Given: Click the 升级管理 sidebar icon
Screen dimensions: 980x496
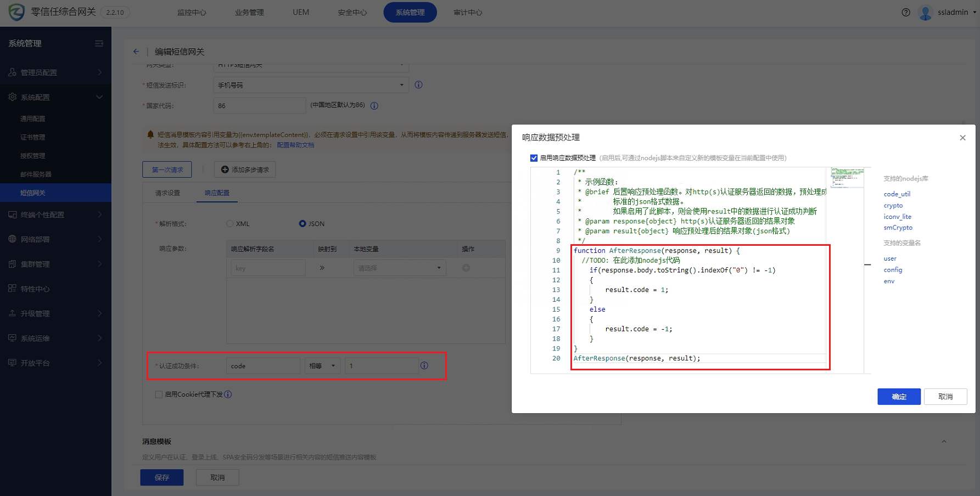Looking at the screenshot, I should click(12, 313).
